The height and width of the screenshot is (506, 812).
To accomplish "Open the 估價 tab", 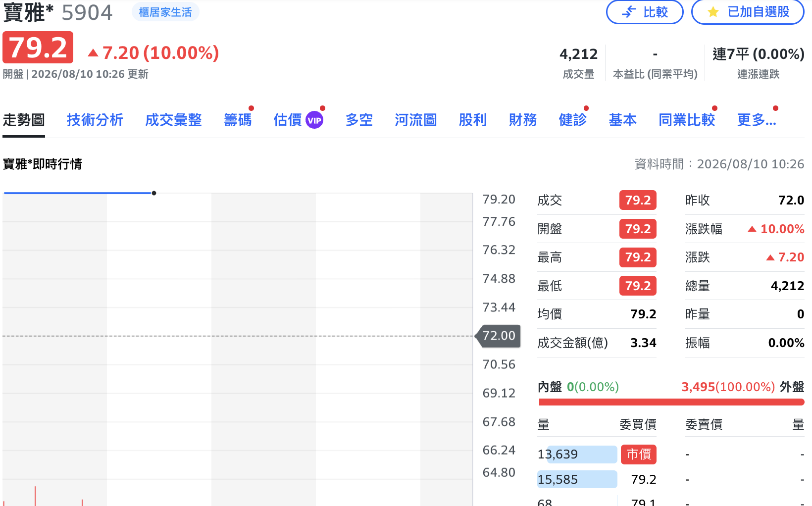I will pos(288,120).
